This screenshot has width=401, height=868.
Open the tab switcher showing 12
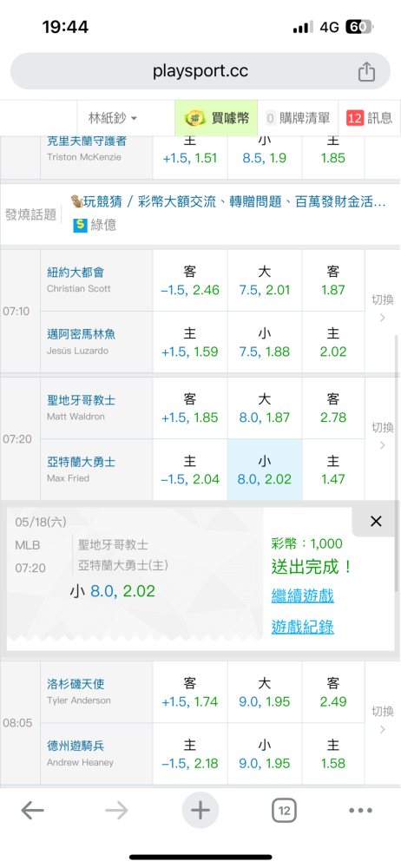pos(284,811)
